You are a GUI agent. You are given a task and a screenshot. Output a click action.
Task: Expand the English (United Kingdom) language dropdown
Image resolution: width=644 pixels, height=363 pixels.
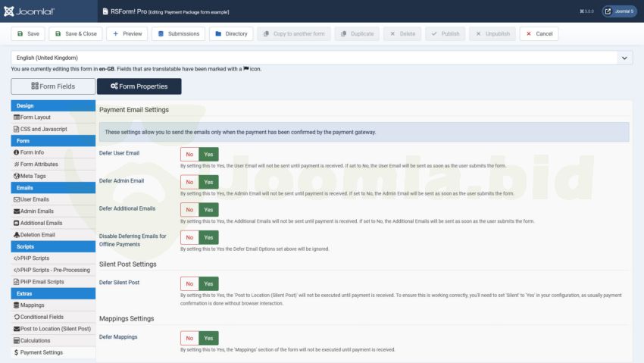pos(625,58)
